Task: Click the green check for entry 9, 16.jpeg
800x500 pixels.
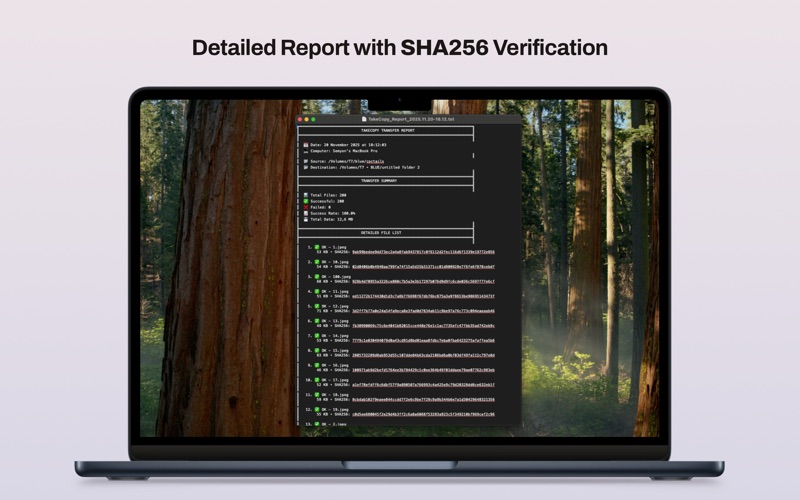Action: click(x=317, y=365)
